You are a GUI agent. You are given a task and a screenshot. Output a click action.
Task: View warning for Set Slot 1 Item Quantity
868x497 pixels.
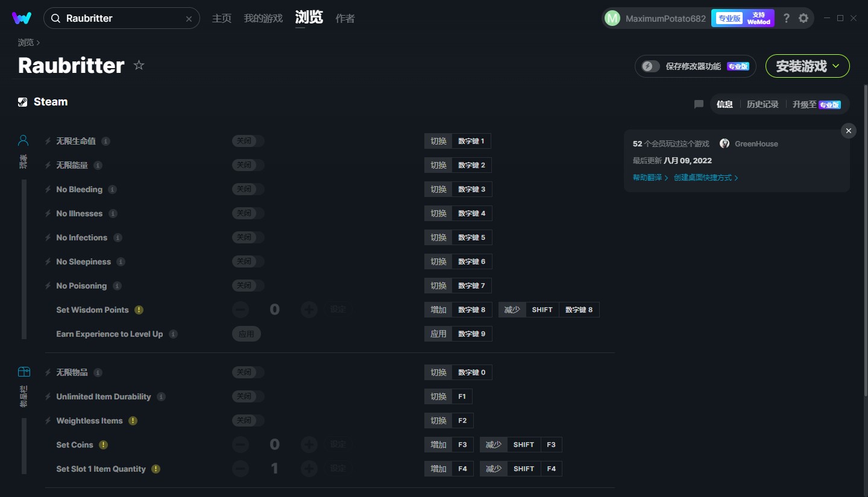156,469
